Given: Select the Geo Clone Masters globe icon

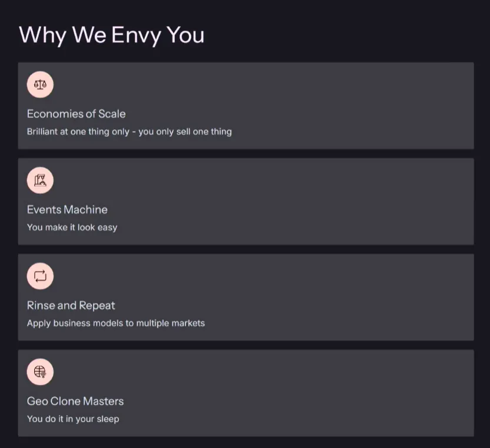Looking at the screenshot, I should (40, 372).
